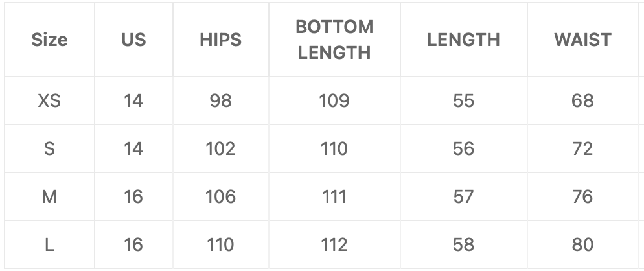Click the Size column header

pos(49,40)
